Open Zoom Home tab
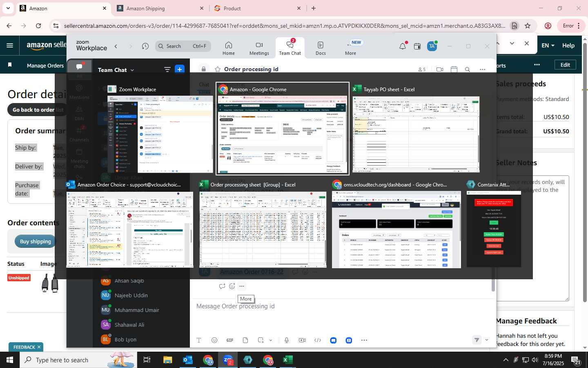Screen dimensions: 588x368 pyautogui.click(x=229, y=48)
